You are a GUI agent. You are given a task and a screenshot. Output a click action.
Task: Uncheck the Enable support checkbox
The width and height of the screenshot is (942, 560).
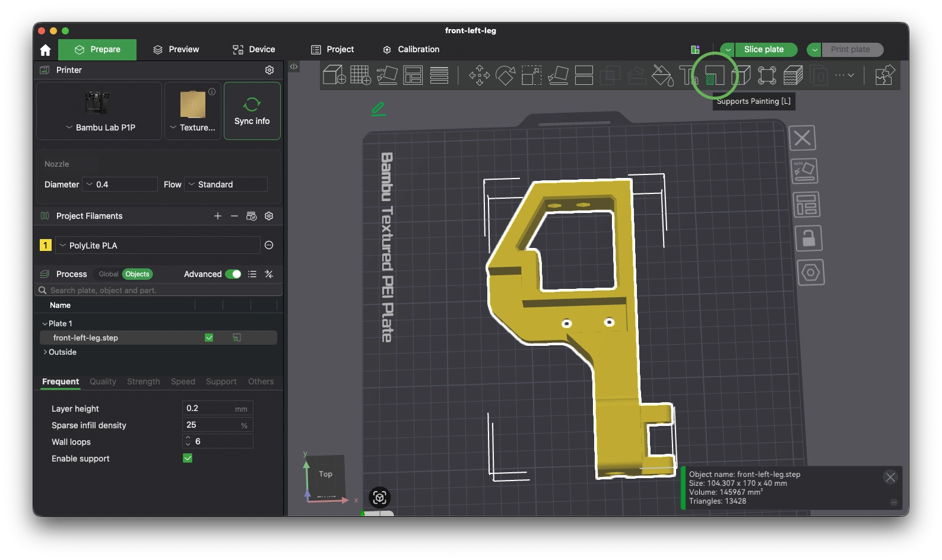pyautogui.click(x=188, y=458)
